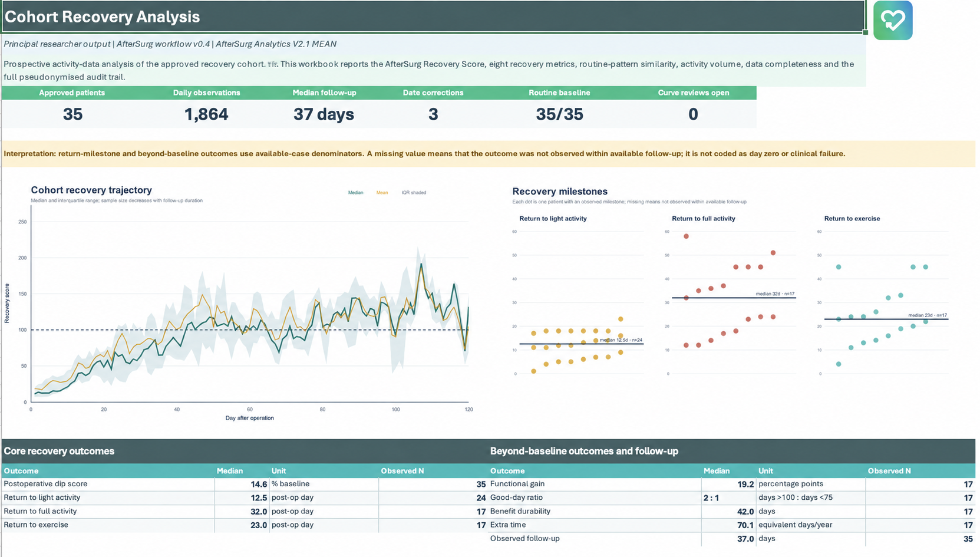This screenshot has height=557, width=980.
Task: Click the 'median 32d · n=17' line label
Action: (x=775, y=294)
